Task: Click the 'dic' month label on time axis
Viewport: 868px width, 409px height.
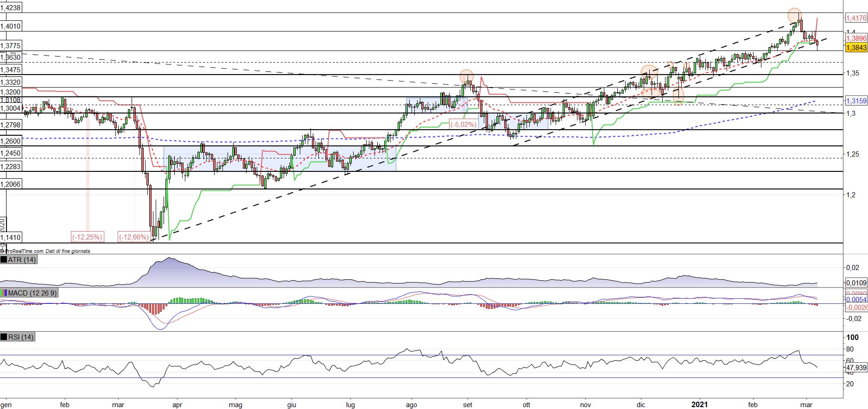Action: [641, 404]
